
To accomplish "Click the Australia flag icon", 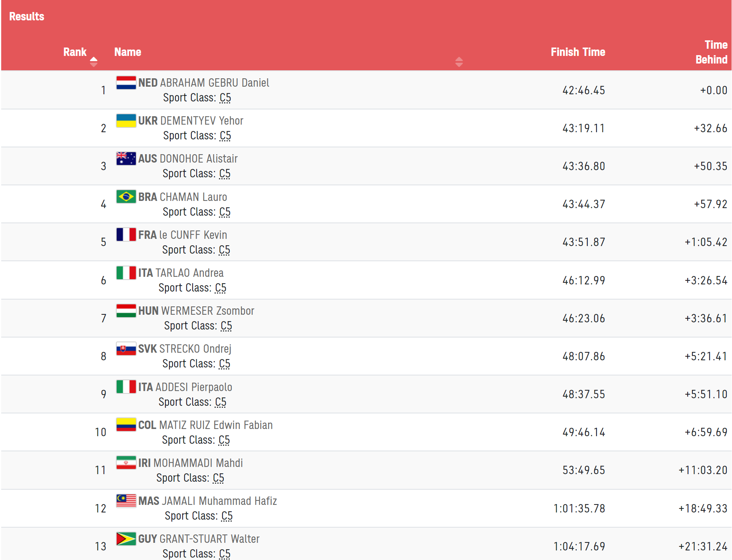I will click(126, 159).
